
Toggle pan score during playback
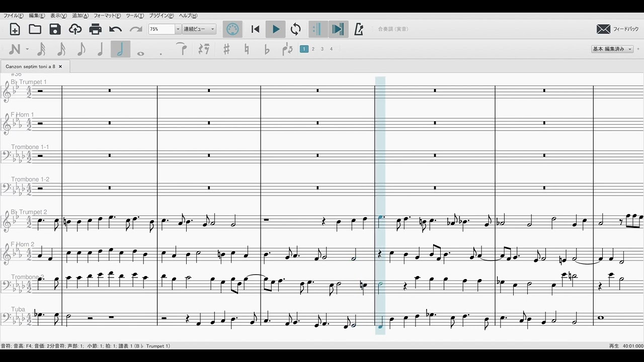pos(339,29)
